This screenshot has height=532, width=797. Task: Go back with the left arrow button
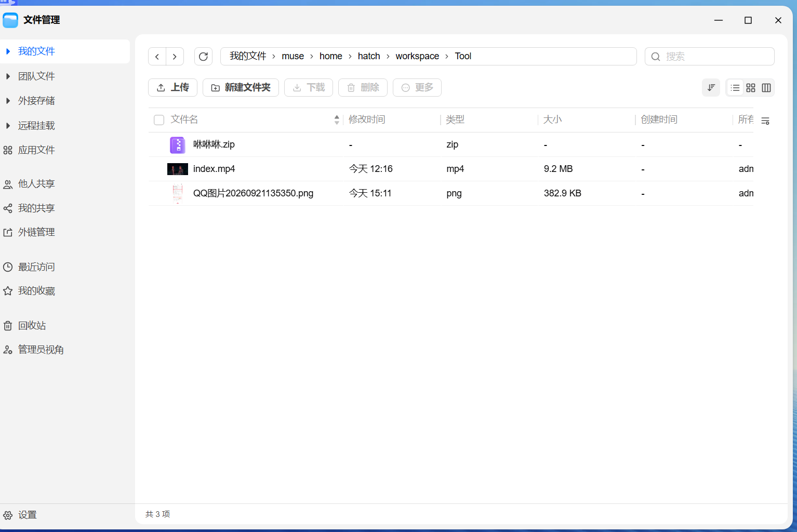(x=157, y=57)
